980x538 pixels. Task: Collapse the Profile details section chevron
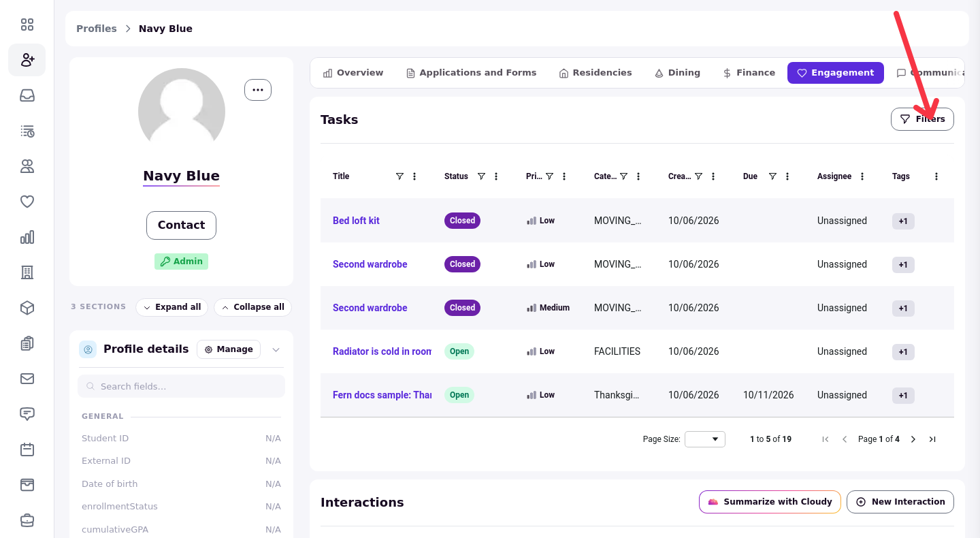click(276, 349)
